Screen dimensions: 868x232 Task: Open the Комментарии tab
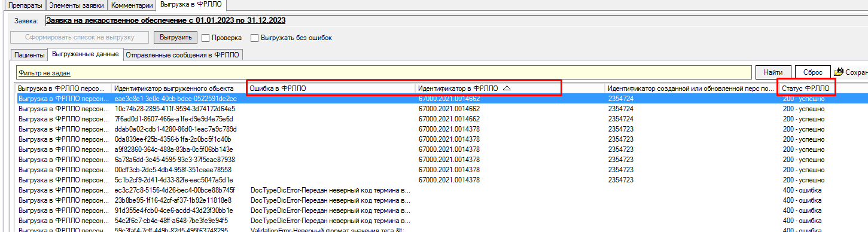click(131, 5)
